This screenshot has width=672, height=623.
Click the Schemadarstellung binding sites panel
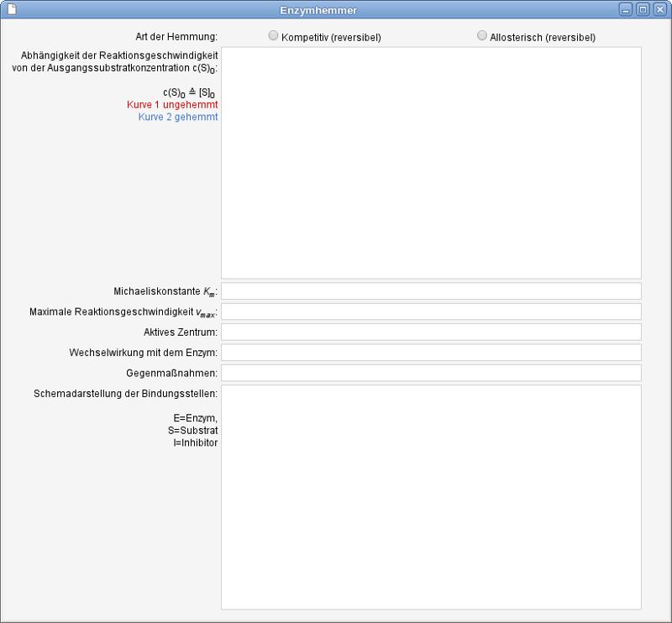coord(431,497)
